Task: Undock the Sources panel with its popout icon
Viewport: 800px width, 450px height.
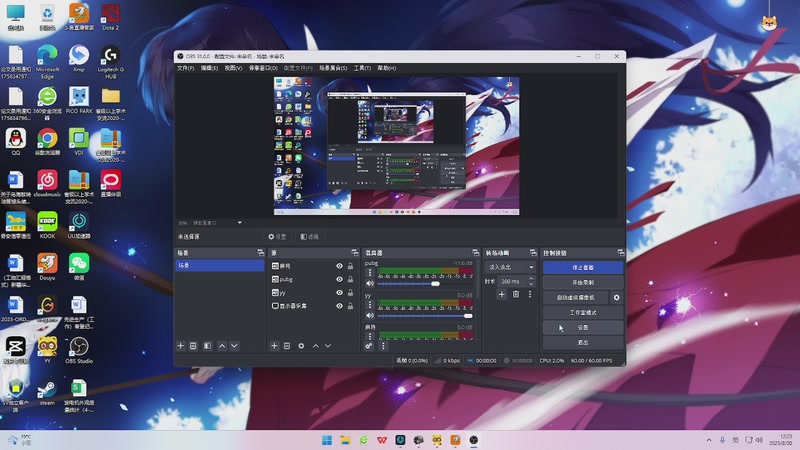Action: pos(355,253)
